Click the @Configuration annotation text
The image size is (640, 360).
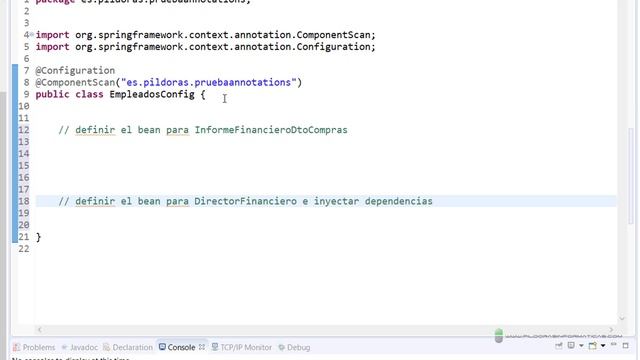[75, 71]
